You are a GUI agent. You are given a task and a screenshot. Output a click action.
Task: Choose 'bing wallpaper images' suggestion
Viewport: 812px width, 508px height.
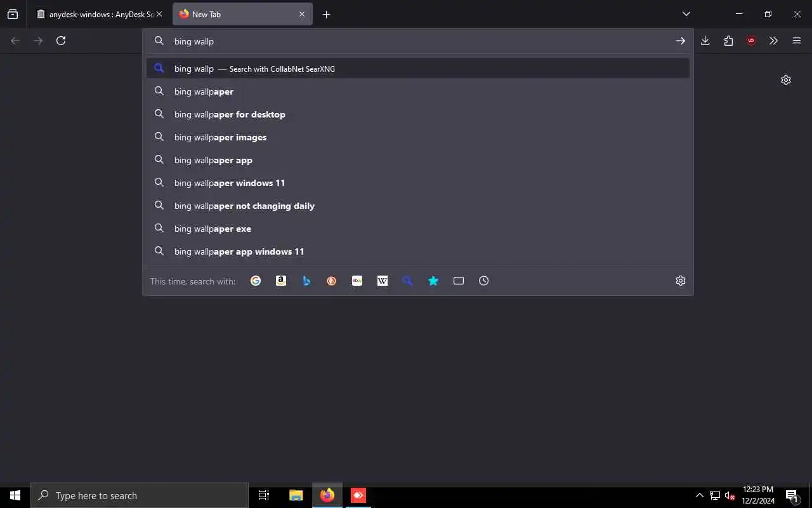point(418,137)
